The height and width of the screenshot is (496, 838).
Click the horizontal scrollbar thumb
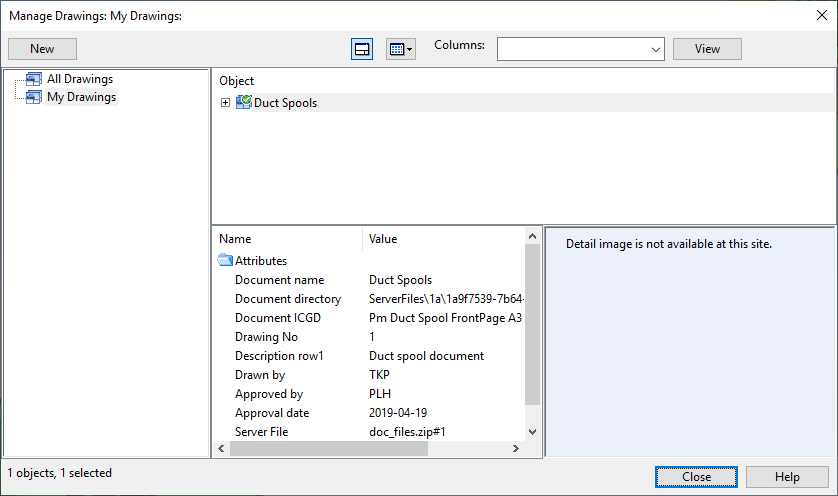(329, 449)
